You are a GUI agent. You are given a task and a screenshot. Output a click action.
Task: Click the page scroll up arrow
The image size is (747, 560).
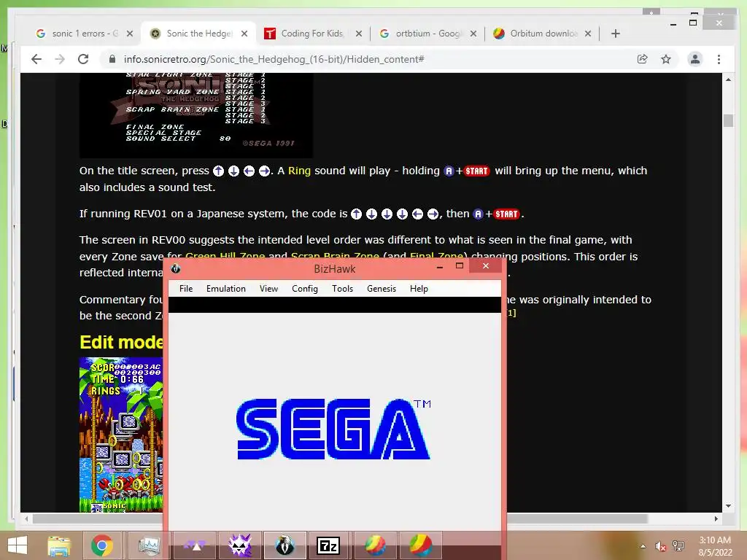tap(729, 79)
